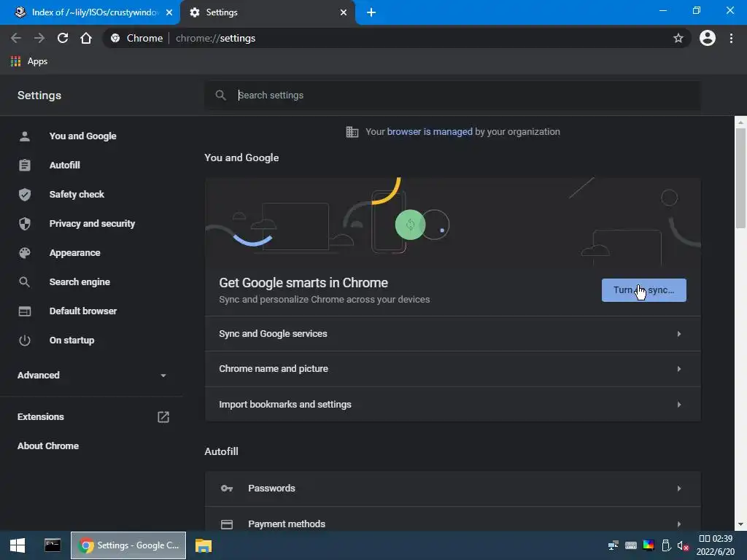Screen dimensions: 747x560
Task: Select Safety check in sidebar
Action: (77, 194)
